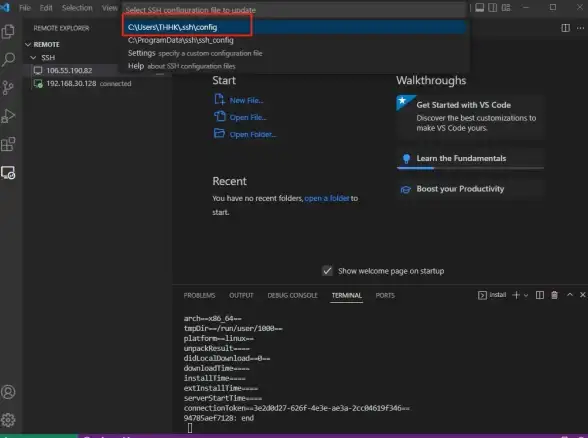Click the connectionToken line in terminal
Screen dimensions: 588x438
(297, 408)
